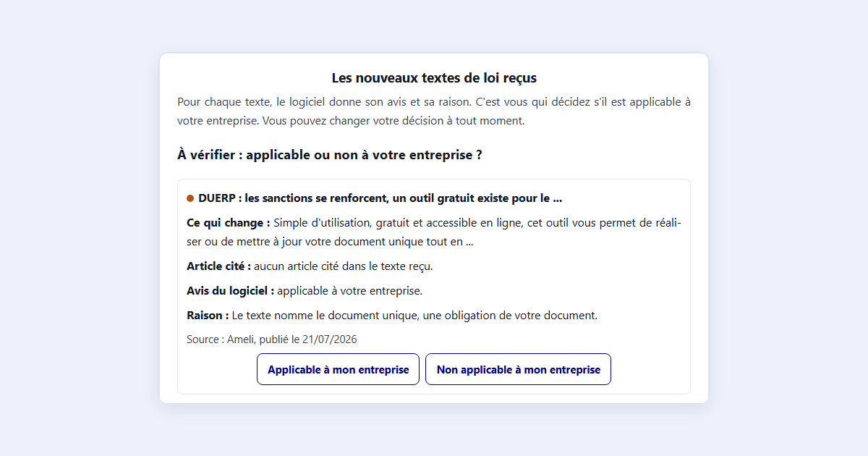
Task: Select the DUERP sanctions title text
Action: (x=380, y=198)
